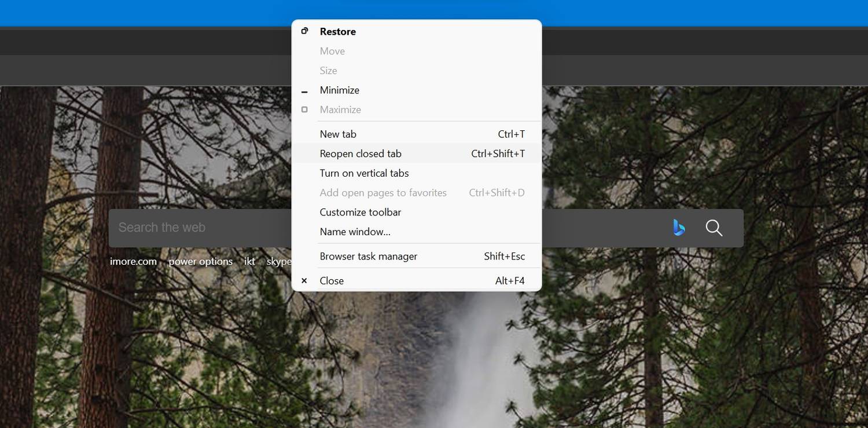This screenshot has width=868, height=428.
Task: Click the skype suggestion
Action: (279, 261)
